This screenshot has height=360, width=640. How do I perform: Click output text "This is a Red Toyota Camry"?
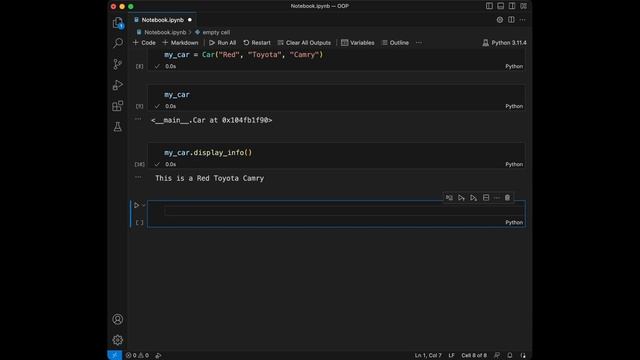tap(209, 178)
